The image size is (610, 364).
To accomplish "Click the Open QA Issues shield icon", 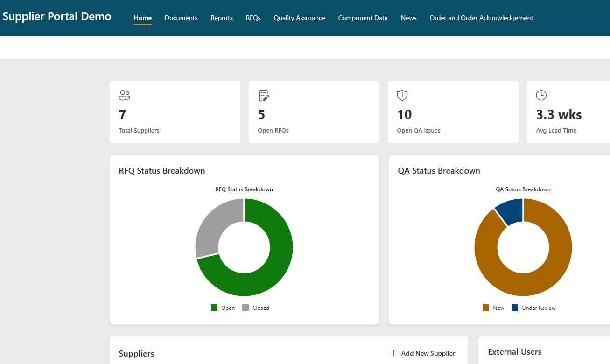I will (x=402, y=96).
